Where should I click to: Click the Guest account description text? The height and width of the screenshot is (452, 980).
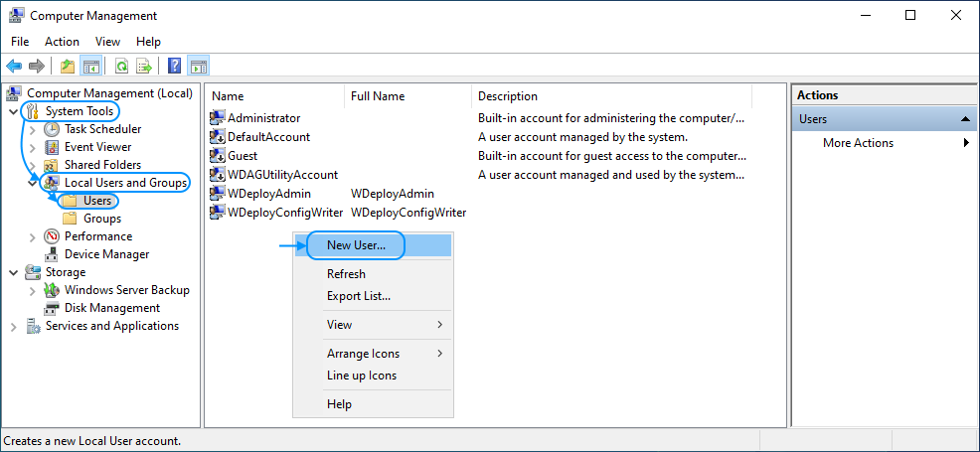(x=612, y=156)
